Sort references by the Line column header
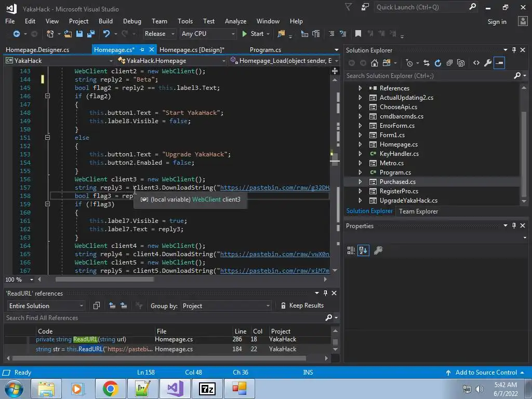 (240, 331)
